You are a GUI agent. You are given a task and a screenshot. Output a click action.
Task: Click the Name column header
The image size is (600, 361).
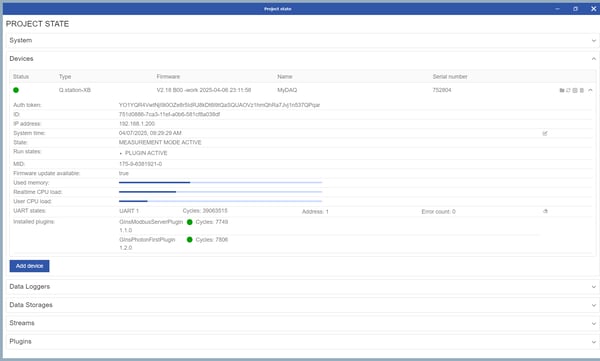285,77
